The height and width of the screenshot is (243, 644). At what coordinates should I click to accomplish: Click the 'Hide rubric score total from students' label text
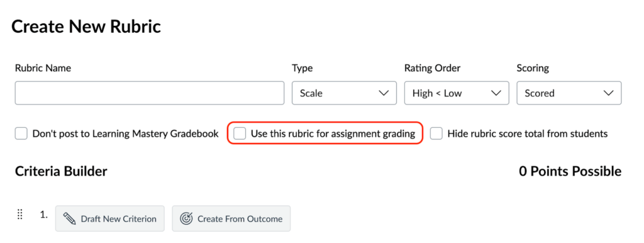pyautogui.click(x=528, y=133)
